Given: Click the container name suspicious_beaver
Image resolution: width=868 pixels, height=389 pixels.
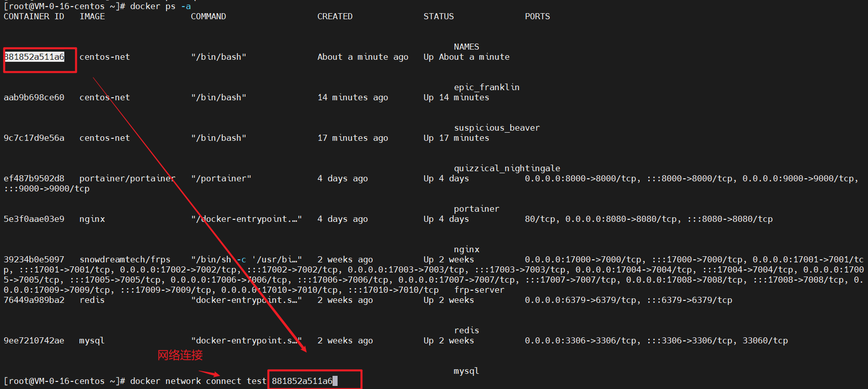Looking at the screenshot, I should point(497,128).
